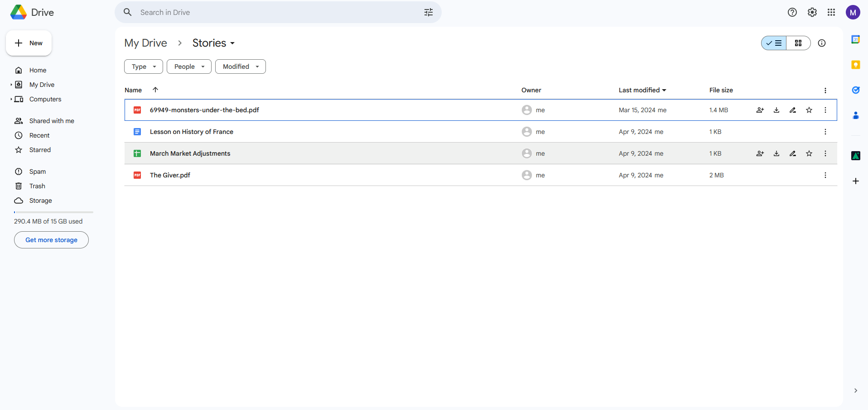Open Settings gear icon
The height and width of the screenshot is (410, 868).
pos(812,12)
